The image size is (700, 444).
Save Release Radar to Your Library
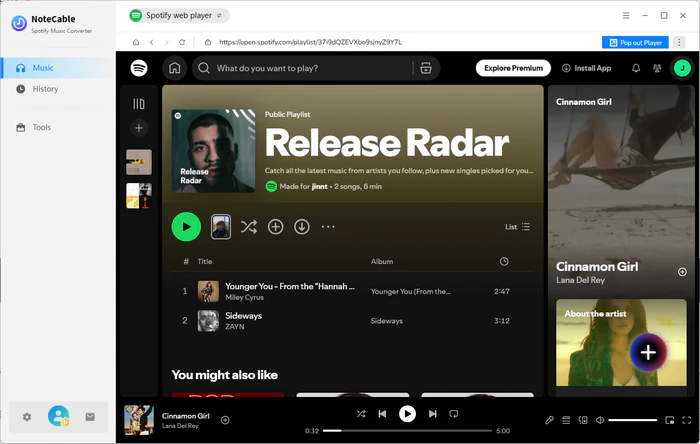[275, 227]
